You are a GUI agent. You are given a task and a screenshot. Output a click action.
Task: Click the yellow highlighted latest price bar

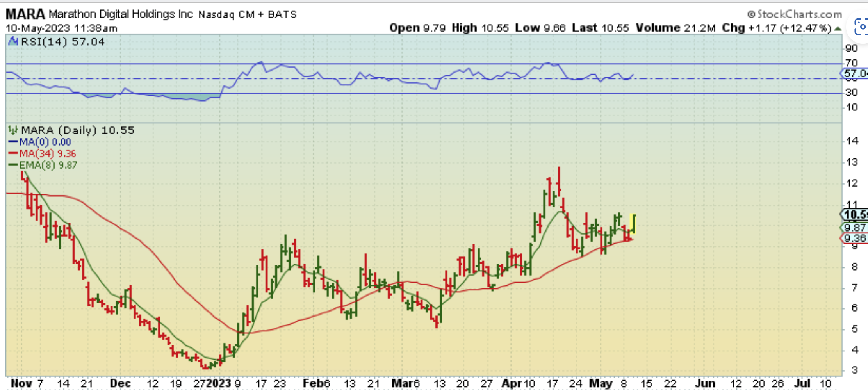(633, 224)
